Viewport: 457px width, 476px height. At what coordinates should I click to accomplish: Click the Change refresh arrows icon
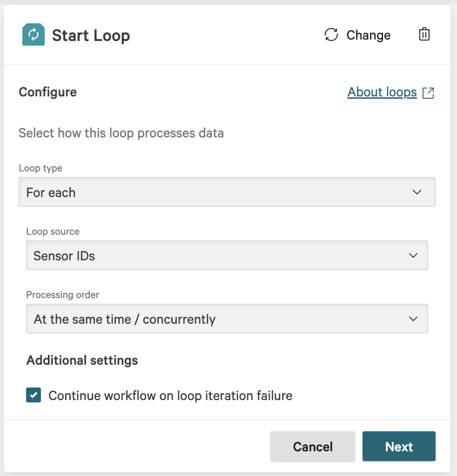[331, 35]
